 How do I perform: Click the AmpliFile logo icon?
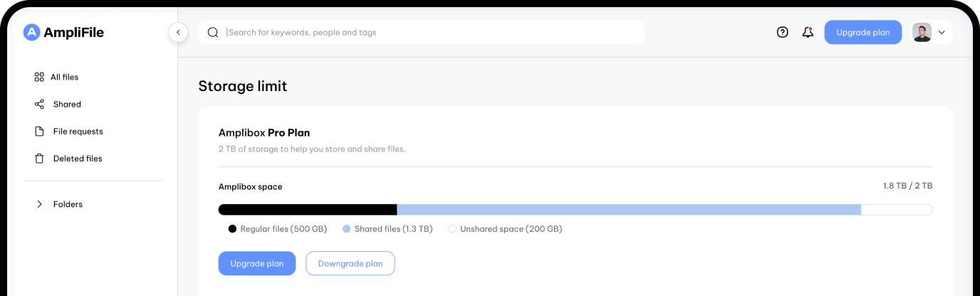click(31, 32)
